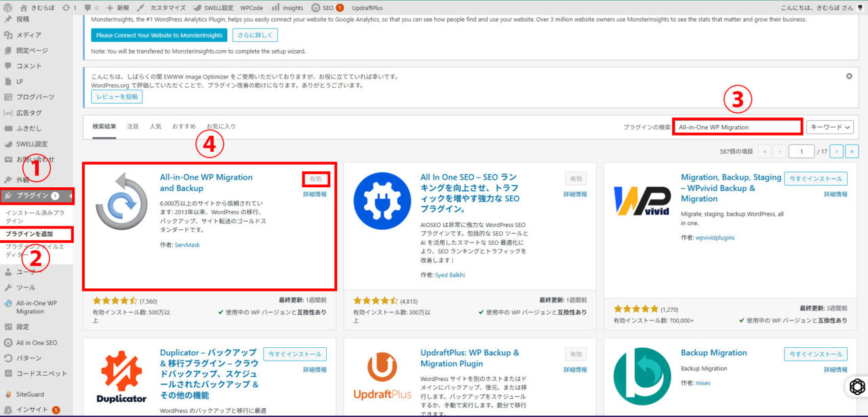Open プラグインを追加 in the sidebar
Screen dimensions: 868x417
(29, 234)
